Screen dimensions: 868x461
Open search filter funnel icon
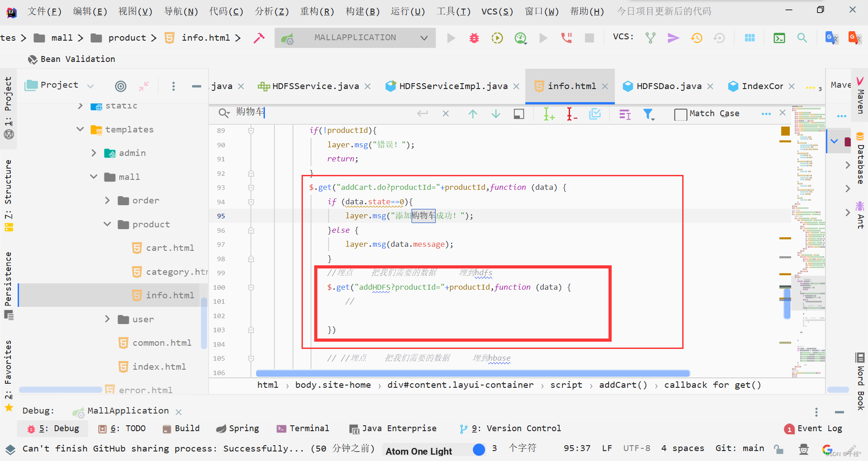(649, 114)
